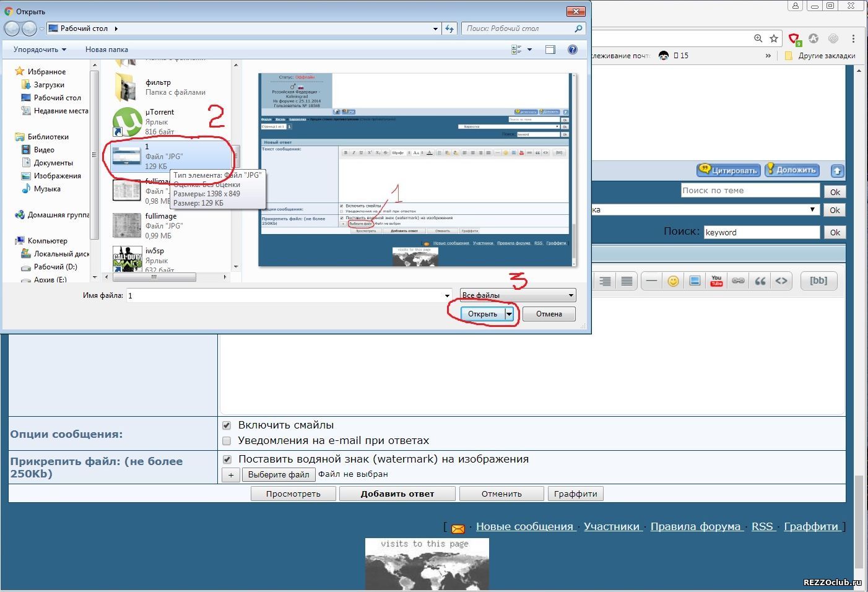Screen dimensions: 868x592
Task: Click the Доложить button
Action: point(792,170)
